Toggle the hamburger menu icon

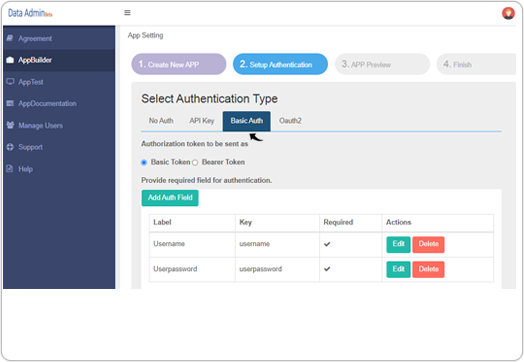coord(127,13)
